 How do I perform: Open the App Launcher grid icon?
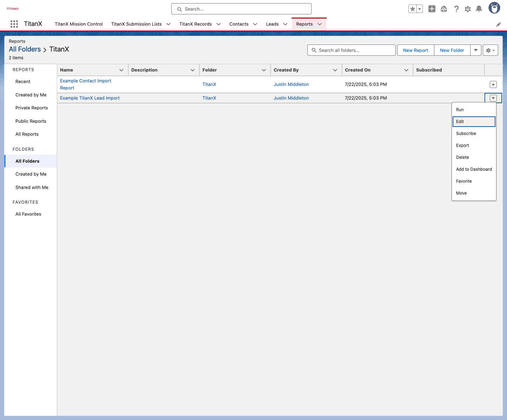tap(14, 24)
